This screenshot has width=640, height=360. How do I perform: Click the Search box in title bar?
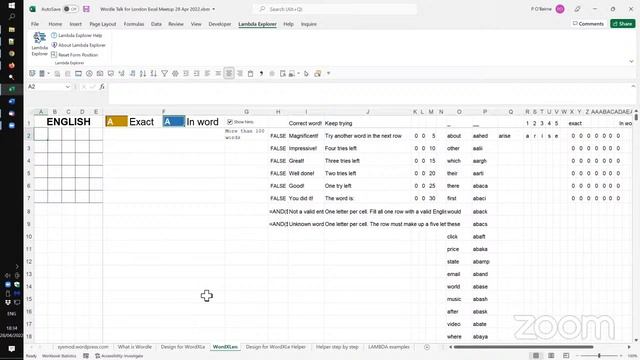[x=335, y=9]
